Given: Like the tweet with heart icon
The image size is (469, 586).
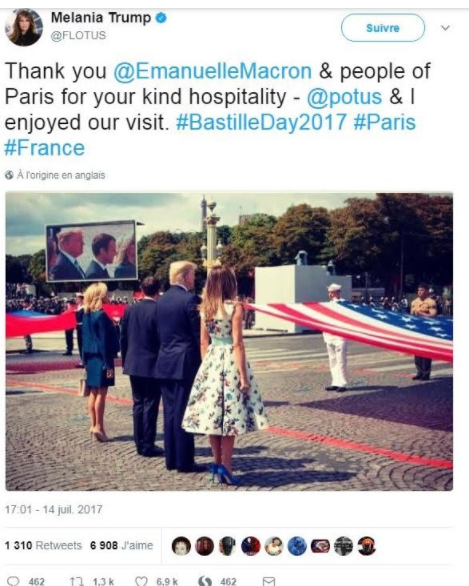Looking at the screenshot, I should coord(141,581).
